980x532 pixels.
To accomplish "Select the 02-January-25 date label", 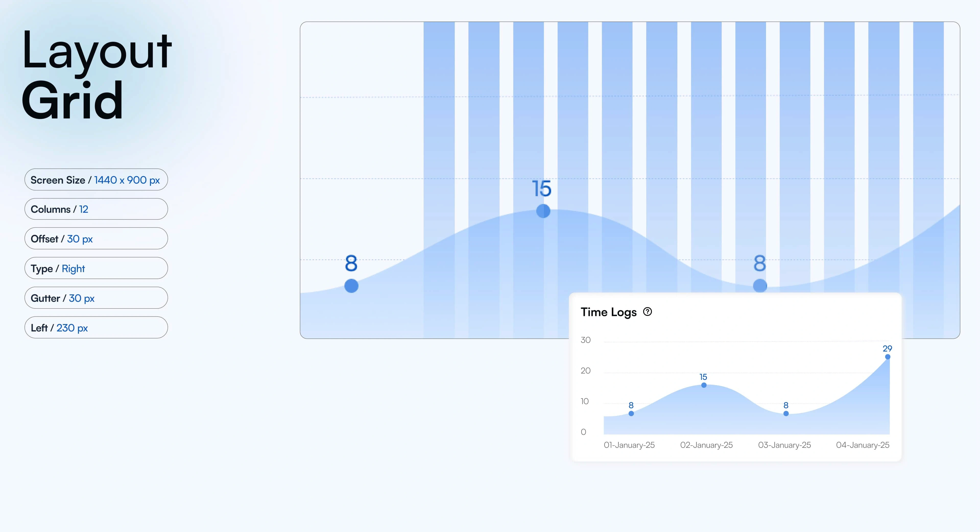I will pyautogui.click(x=707, y=445).
